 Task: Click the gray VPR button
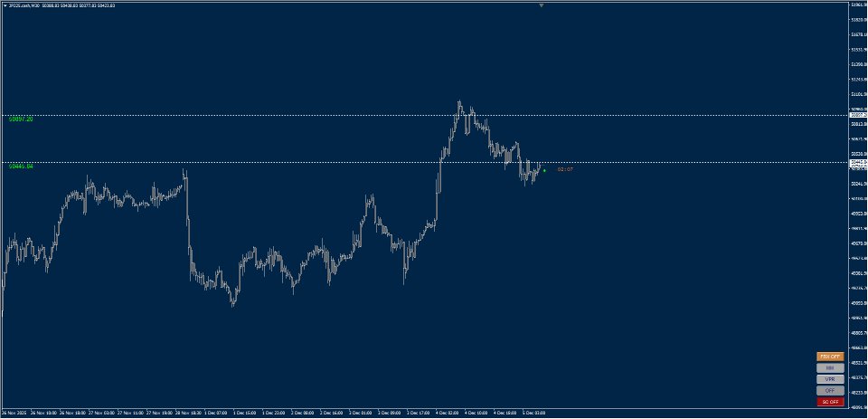(830, 379)
